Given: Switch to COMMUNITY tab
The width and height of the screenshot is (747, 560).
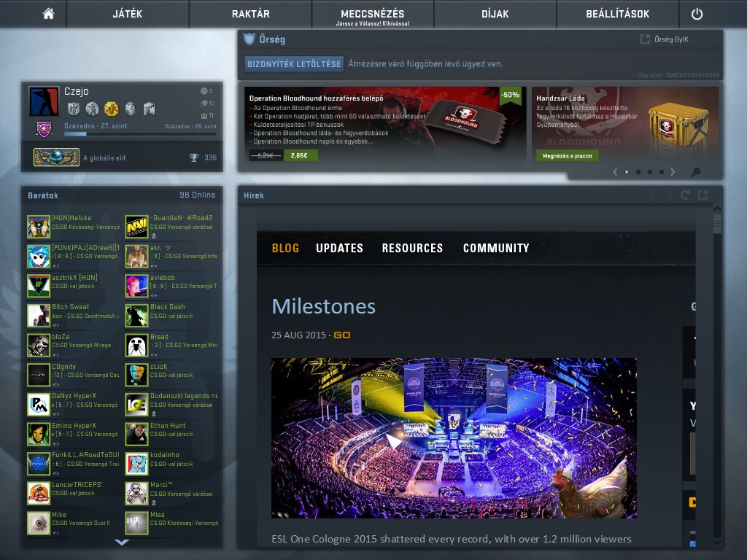Looking at the screenshot, I should tap(496, 248).
